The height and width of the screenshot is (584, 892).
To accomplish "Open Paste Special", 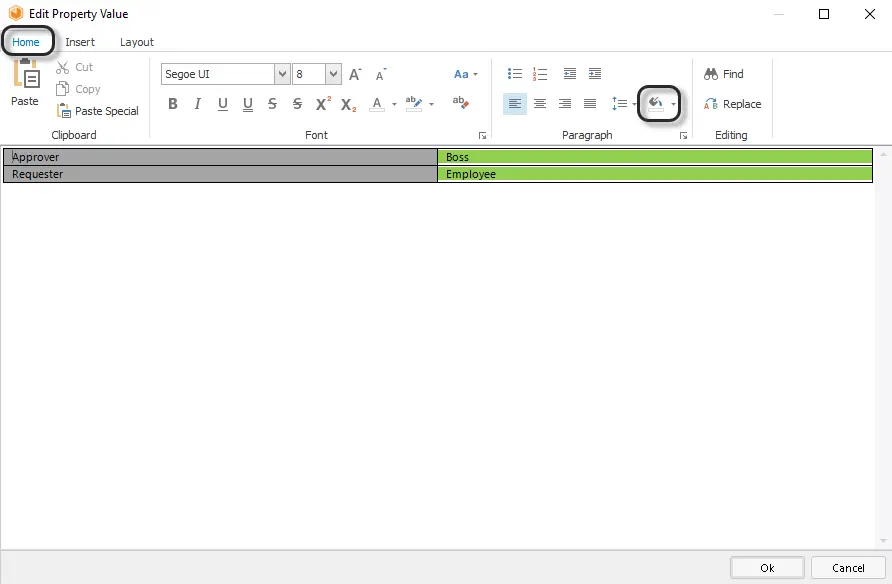I will click(97, 111).
